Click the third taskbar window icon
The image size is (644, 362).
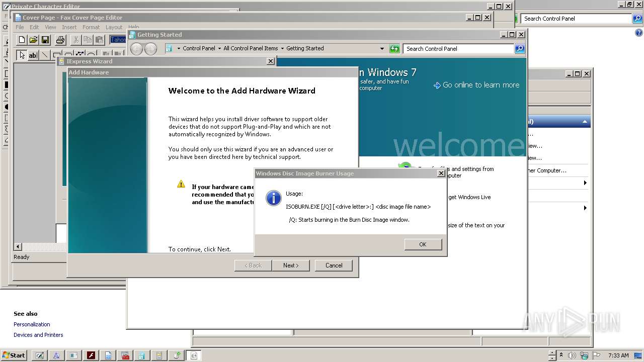(73, 355)
